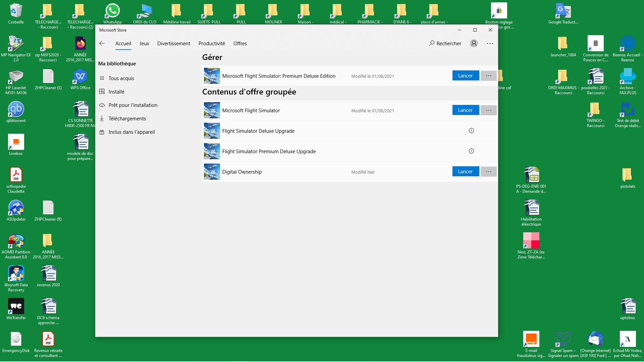
Task: Select the MP Navigator EX 2.0 icon
Action: (16, 49)
